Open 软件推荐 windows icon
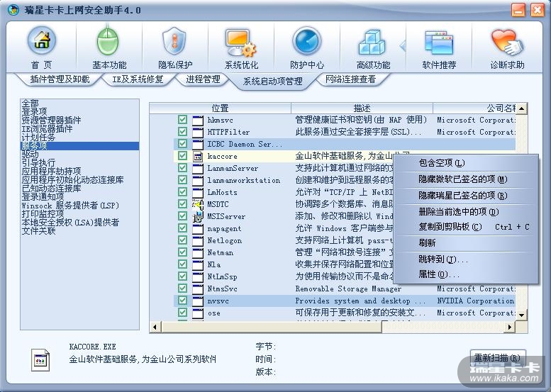Image resolution: width=551 pixels, height=392 pixels. tap(439, 43)
